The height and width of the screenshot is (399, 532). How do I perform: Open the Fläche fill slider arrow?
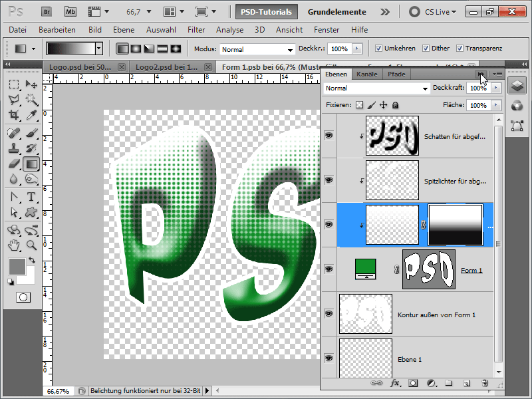[496, 105]
